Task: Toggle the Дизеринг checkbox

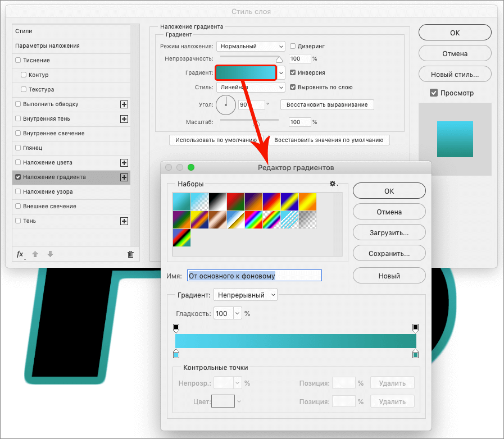Action: coord(293,46)
